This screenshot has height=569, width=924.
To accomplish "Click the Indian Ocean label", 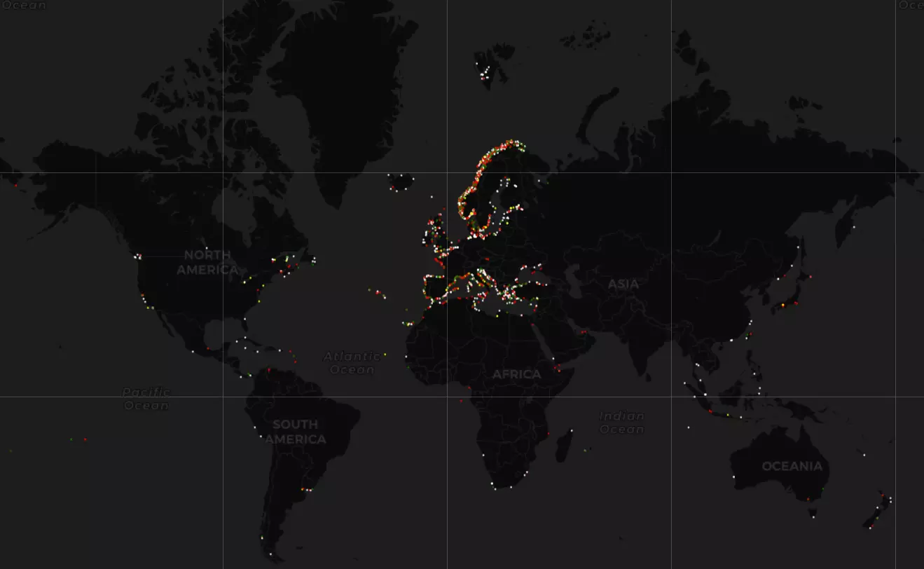I will [x=622, y=423].
